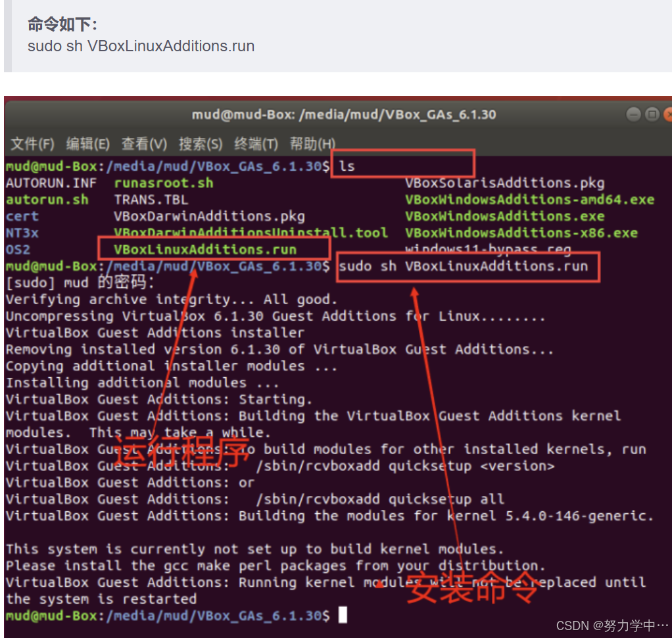Open the 编辑(E) menu
The width and height of the screenshot is (672, 638).
(88, 144)
